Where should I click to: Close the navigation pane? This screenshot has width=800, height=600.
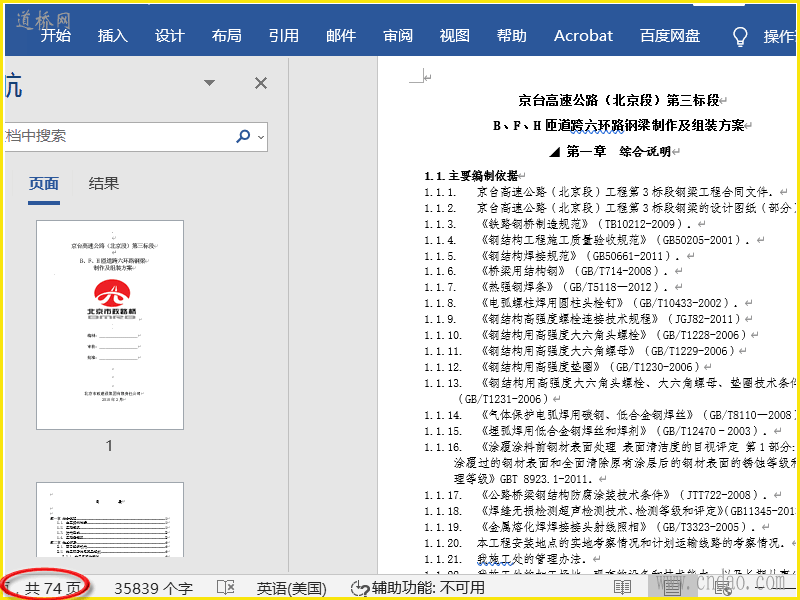261,83
